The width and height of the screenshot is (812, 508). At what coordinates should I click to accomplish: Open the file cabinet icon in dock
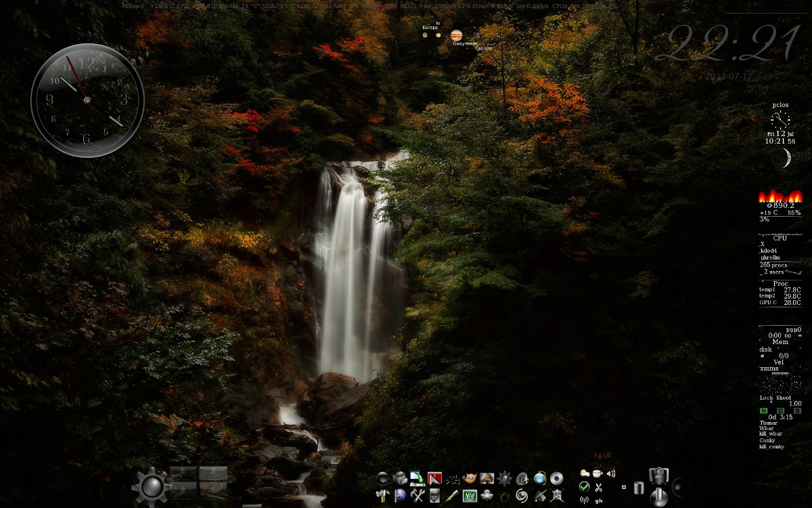pyautogui.click(x=400, y=478)
